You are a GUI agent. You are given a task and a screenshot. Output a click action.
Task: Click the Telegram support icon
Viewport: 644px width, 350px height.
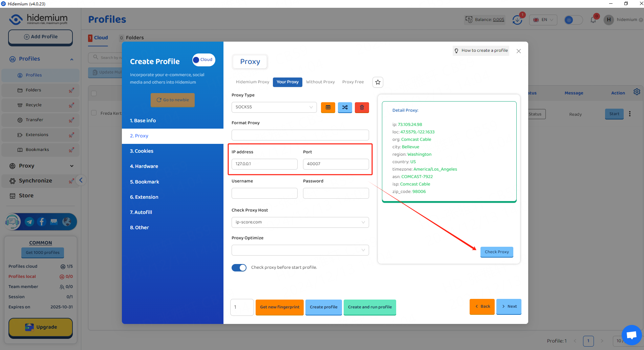pyautogui.click(x=29, y=222)
